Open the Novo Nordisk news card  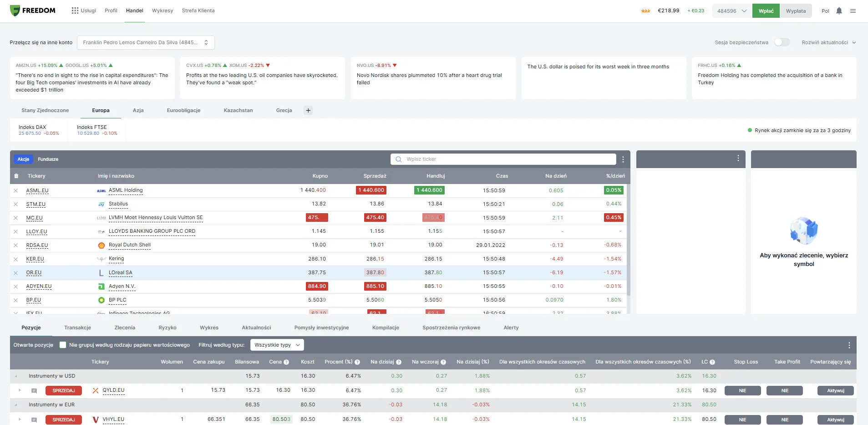coord(433,78)
